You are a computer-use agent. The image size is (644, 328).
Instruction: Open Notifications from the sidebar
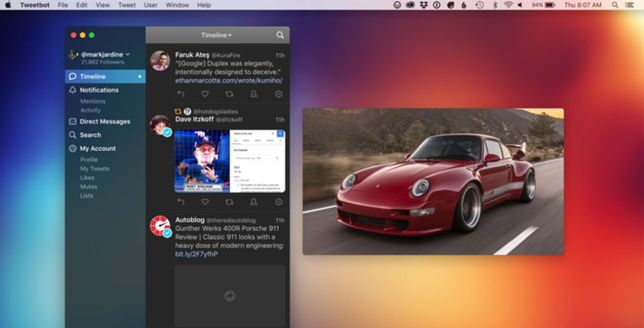coord(99,90)
